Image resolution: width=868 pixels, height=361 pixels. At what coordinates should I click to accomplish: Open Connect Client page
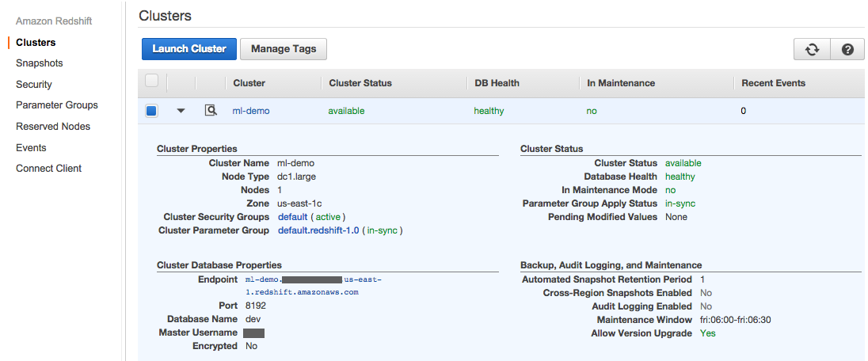49,169
